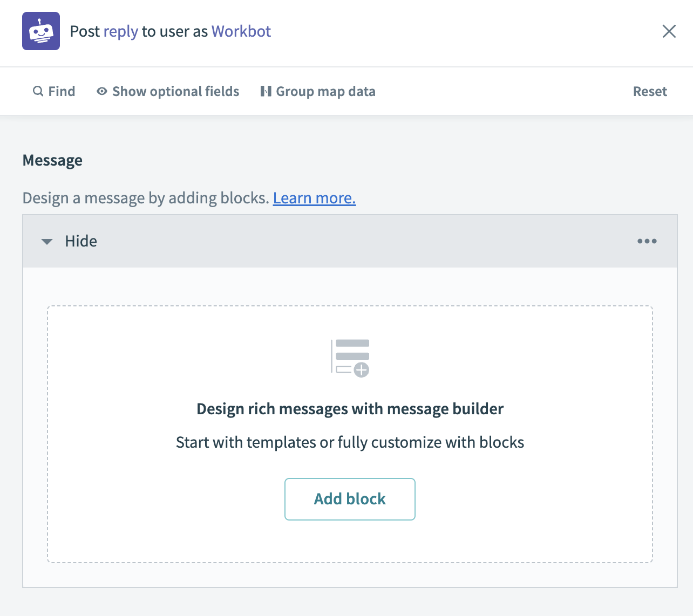This screenshot has width=693, height=616.
Task: Open the three-dot more options menu
Action: coord(647,241)
